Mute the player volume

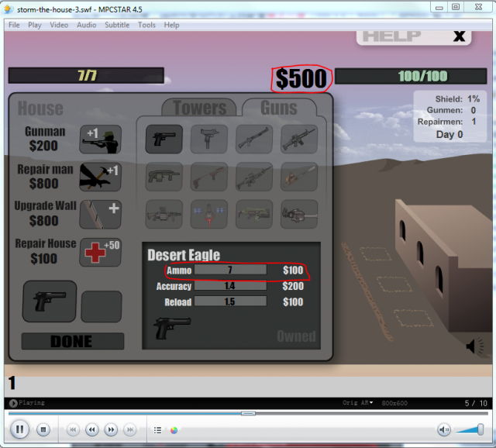tap(444, 429)
